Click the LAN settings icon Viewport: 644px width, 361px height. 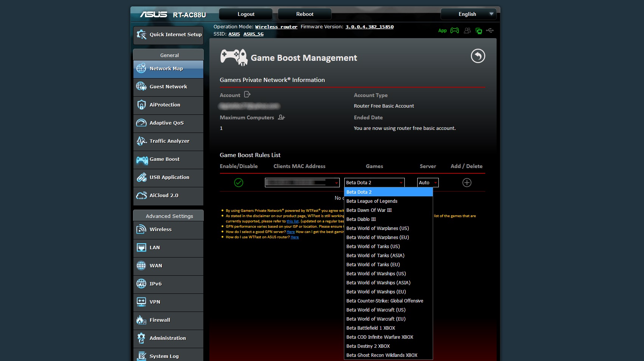pos(141,248)
